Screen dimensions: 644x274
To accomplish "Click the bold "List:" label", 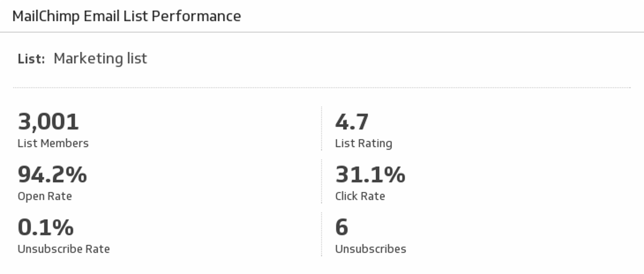I will click(31, 59).
